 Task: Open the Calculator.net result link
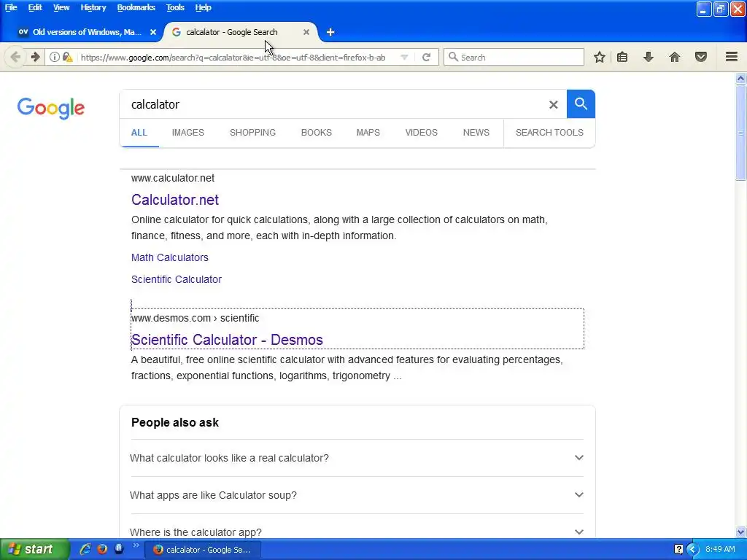point(175,200)
